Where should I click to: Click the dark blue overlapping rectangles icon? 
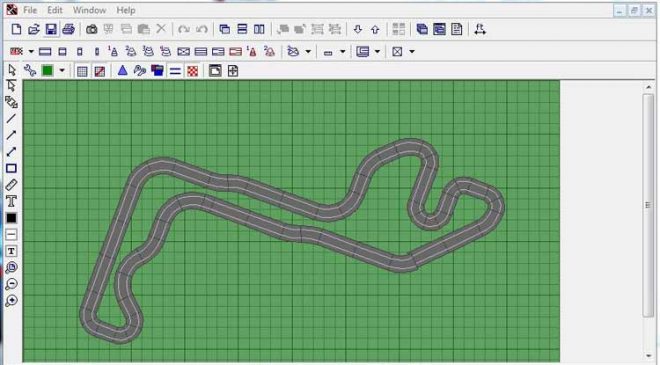pos(157,70)
